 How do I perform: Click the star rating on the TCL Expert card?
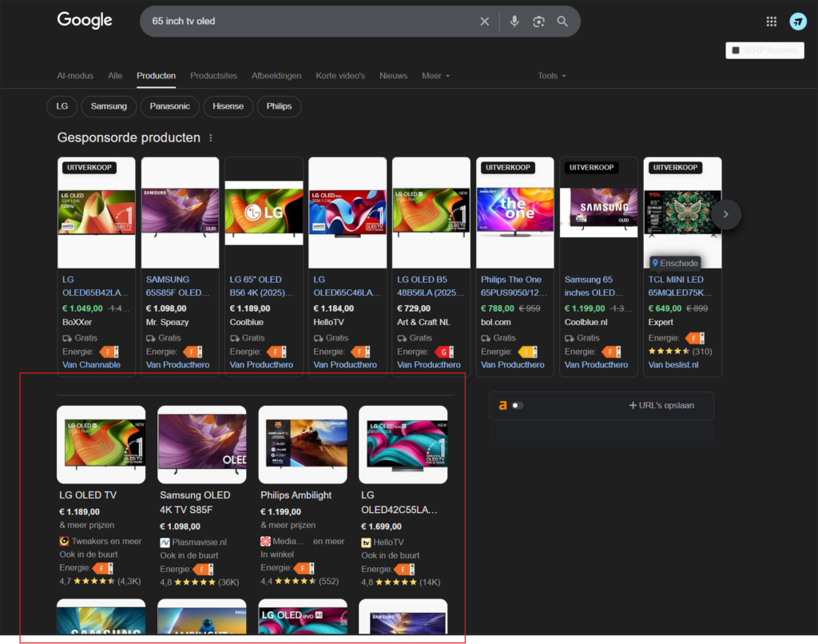pyautogui.click(x=669, y=352)
